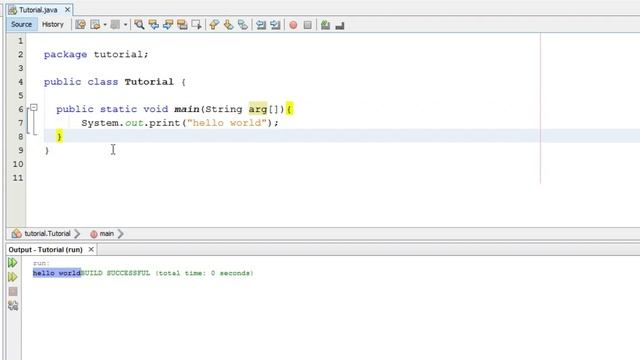Click selected 'hello world' output text
The height and width of the screenshot is (360, 640).
point(57,273)
